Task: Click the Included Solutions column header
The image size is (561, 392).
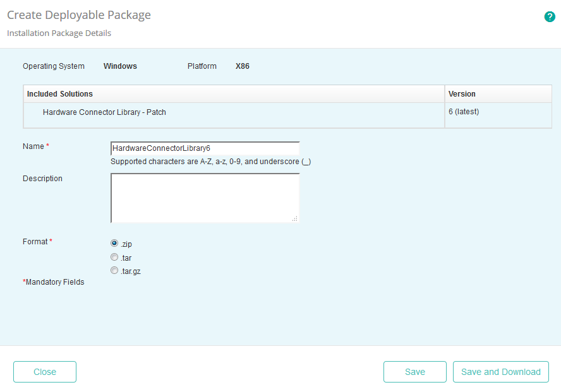Action: coord(59,93)
